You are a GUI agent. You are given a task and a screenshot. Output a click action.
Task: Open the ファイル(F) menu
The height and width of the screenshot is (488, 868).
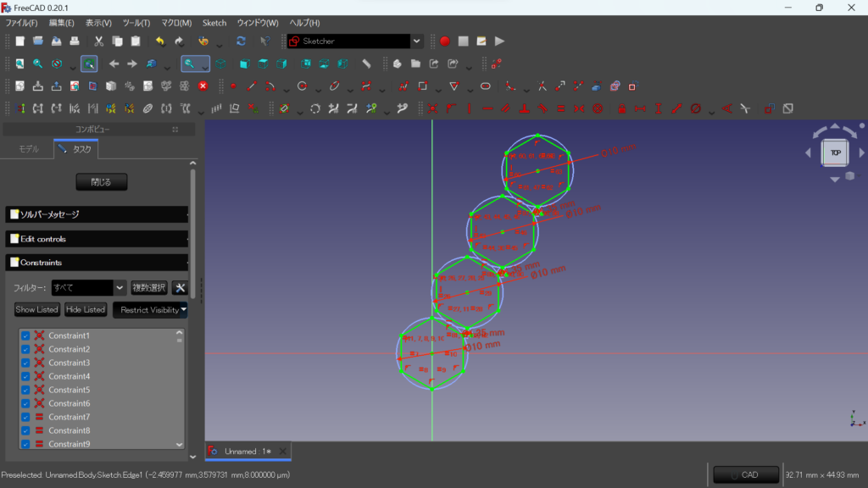coord(21,23)
